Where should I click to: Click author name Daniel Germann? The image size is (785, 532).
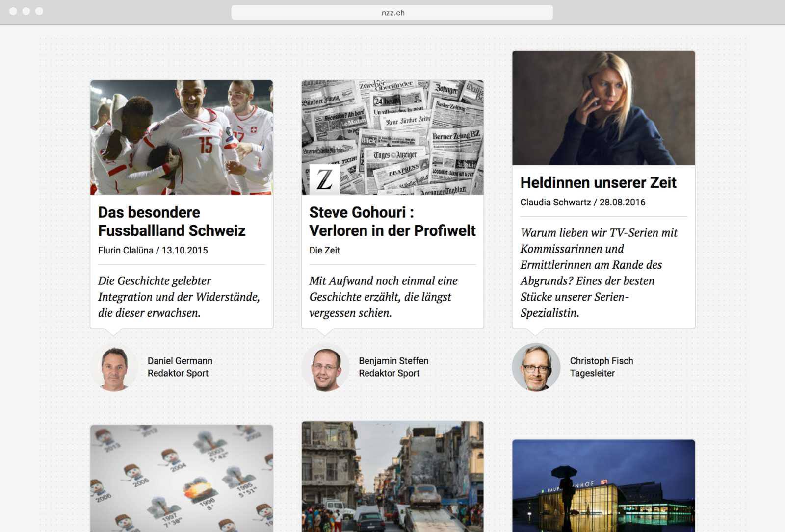click(x=180, y=361)
